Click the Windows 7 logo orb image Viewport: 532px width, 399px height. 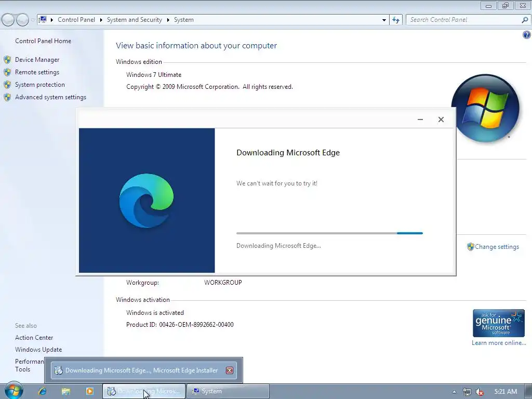(x=485, y=109)
